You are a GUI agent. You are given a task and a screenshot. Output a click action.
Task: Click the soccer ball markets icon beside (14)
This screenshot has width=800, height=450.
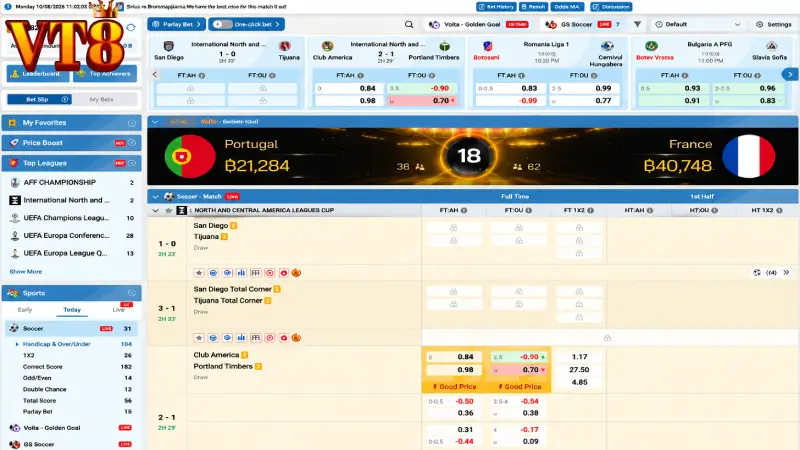click(757, 272)
